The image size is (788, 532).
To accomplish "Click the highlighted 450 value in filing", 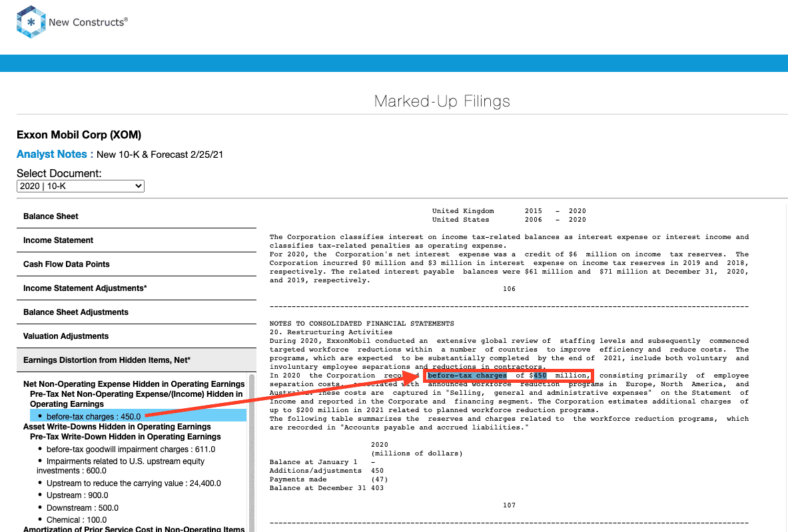I will 540,376.
